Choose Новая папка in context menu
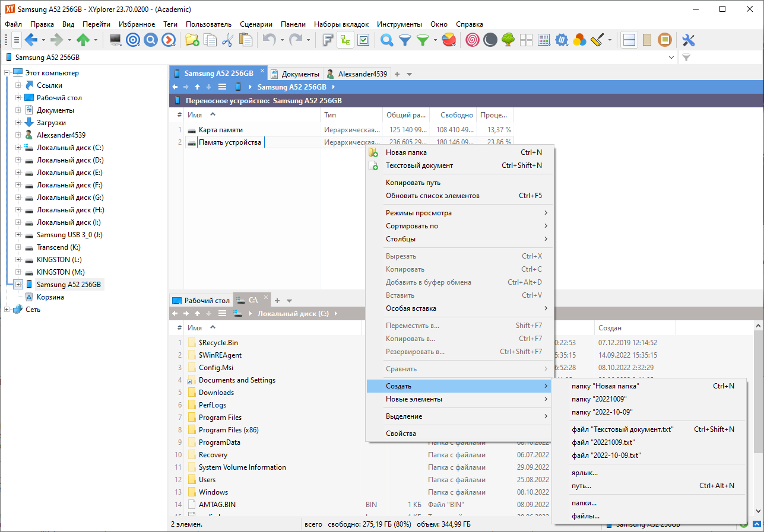The height and width of the screenshot is (532, 764). [459, 152]
